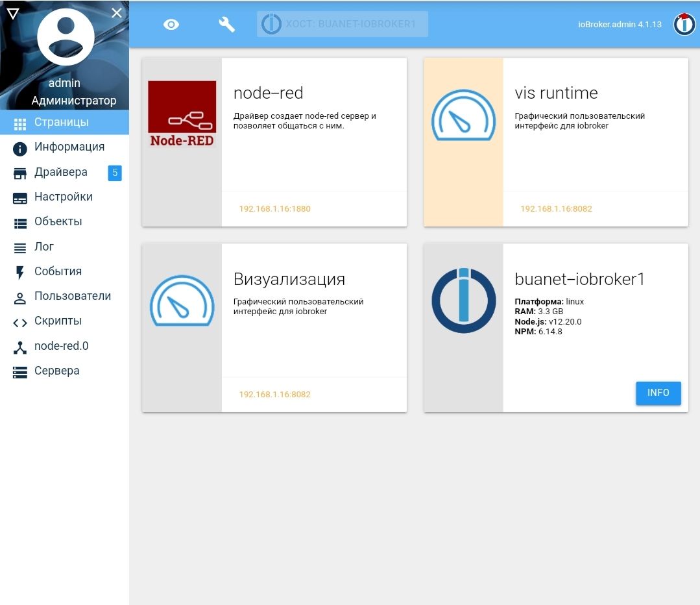
Task: Open Пользователи in the sidebar
Action: pos(64,296)
